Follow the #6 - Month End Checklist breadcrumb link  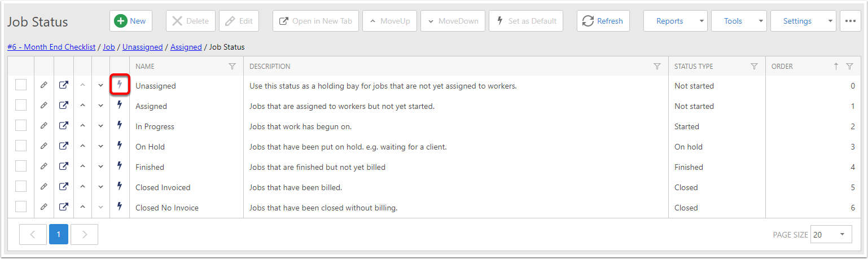tap(51, 47)
